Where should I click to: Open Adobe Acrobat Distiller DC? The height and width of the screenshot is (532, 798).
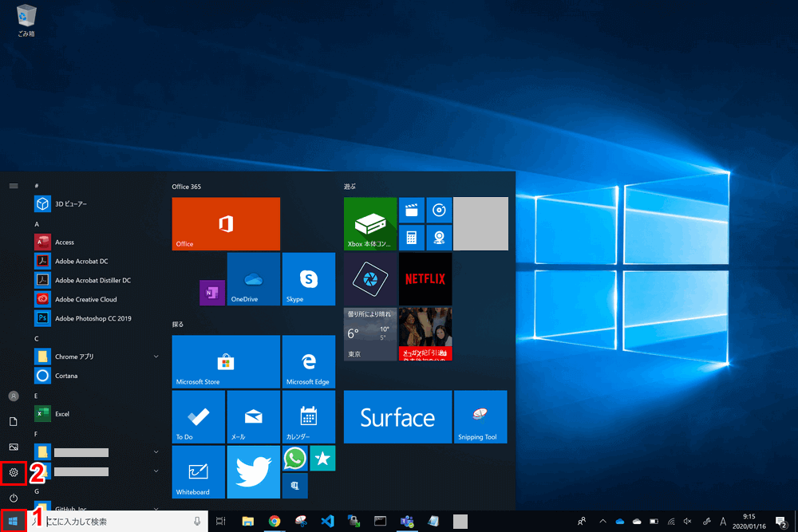[x=97, y=280]
